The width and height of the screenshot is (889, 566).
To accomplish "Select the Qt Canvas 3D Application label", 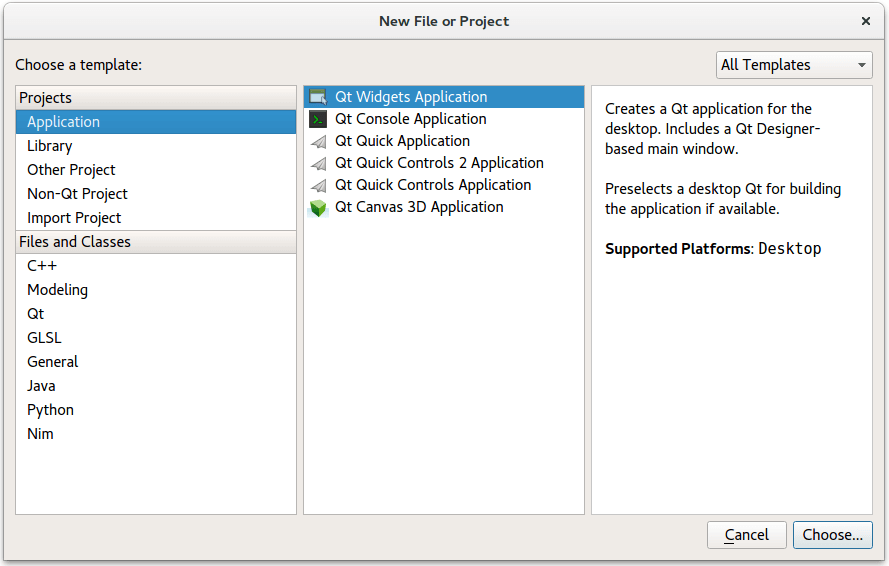I will pos(419,207).
